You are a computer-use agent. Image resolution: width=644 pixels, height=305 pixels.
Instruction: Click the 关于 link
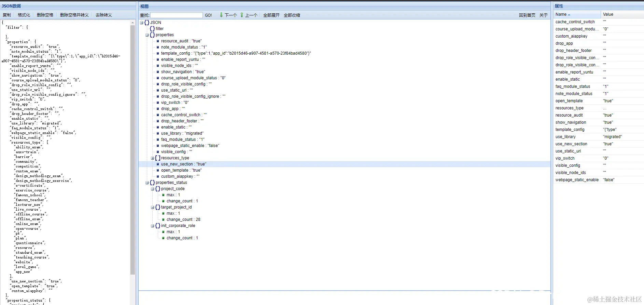[x=544, y=15]
